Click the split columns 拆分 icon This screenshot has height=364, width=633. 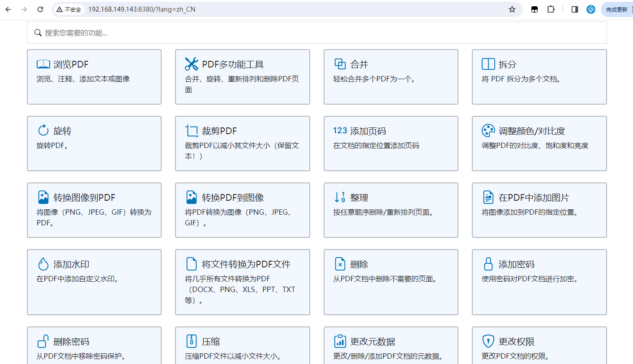(488, 64)
